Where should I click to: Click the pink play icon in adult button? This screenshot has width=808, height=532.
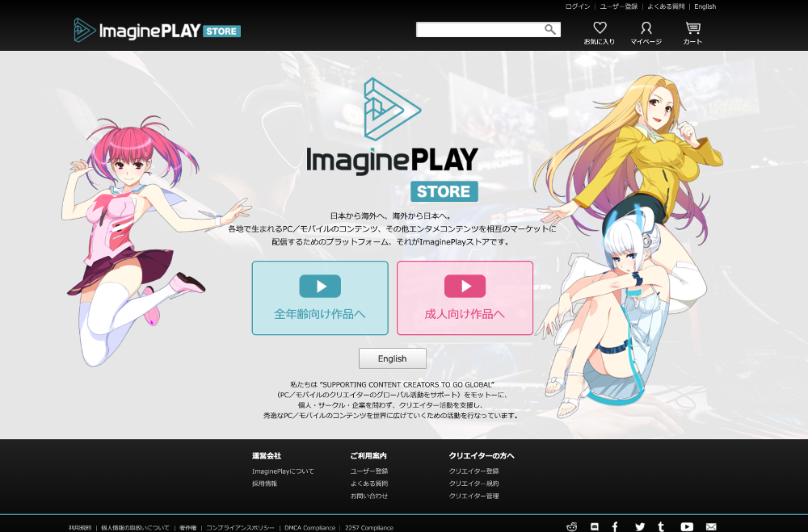465,286
